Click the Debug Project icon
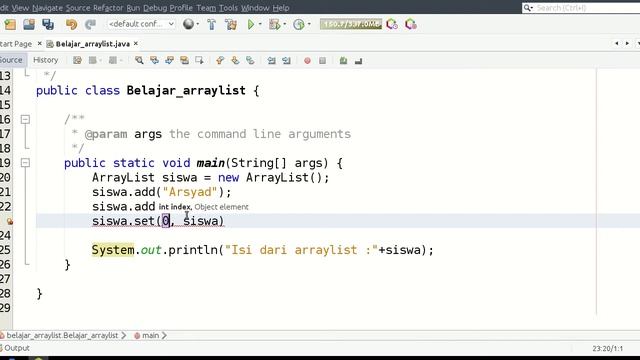Screen dimensions: 640x360 (274, 24)
